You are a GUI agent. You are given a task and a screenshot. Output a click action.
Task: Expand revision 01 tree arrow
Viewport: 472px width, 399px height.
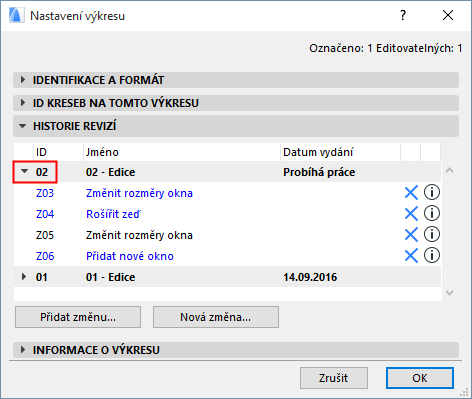(24, 277)
